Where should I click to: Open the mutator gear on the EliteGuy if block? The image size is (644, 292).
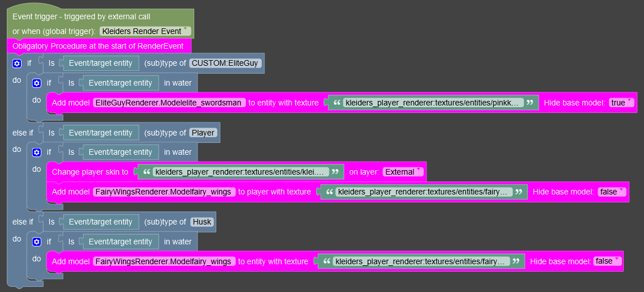[17, 64]
